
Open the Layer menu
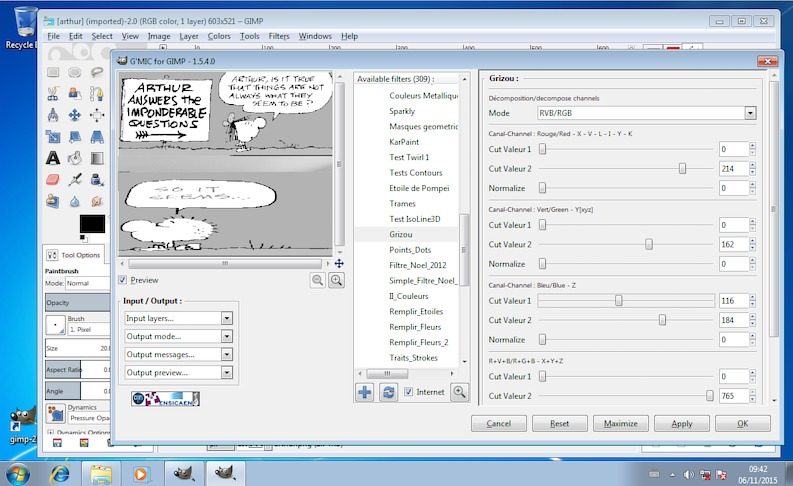[189, 36]
